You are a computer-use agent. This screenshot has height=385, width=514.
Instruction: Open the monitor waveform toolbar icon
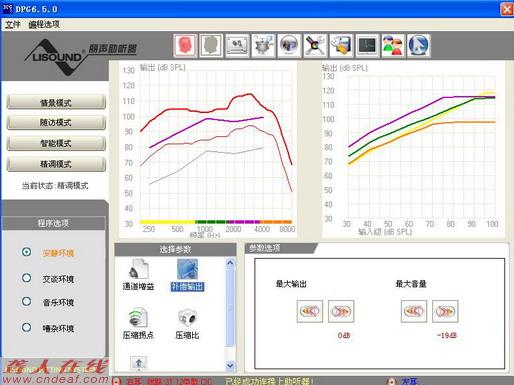point(367,45)
